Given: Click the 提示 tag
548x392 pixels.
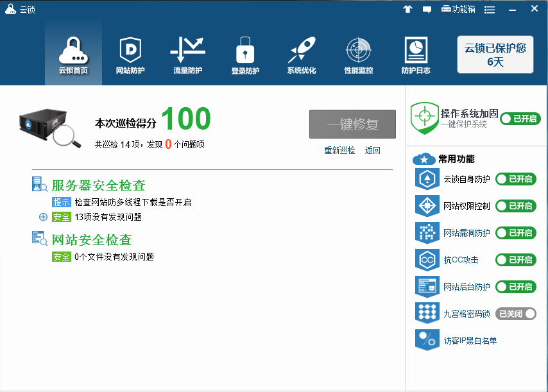Looking at the screenshot, I should (x=62, y=202).
